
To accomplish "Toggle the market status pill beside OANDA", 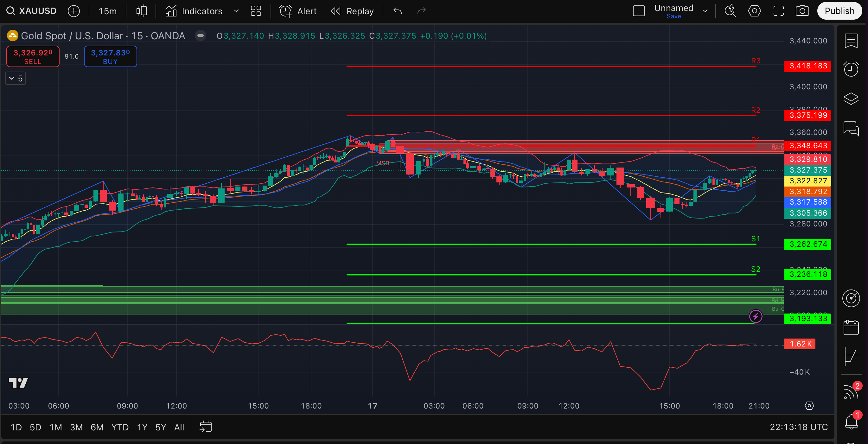I will click(x=201, y=36).
